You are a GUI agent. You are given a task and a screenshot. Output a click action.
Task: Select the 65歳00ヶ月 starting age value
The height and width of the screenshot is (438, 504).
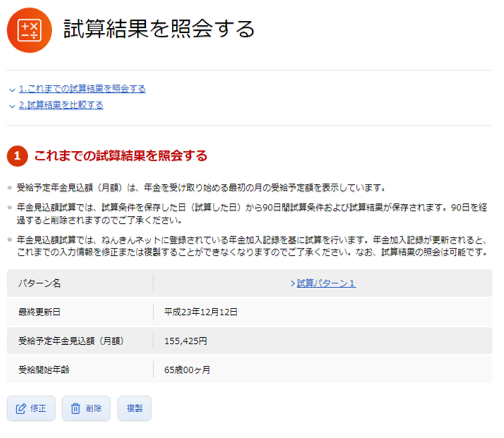click(x=187, y=370)
